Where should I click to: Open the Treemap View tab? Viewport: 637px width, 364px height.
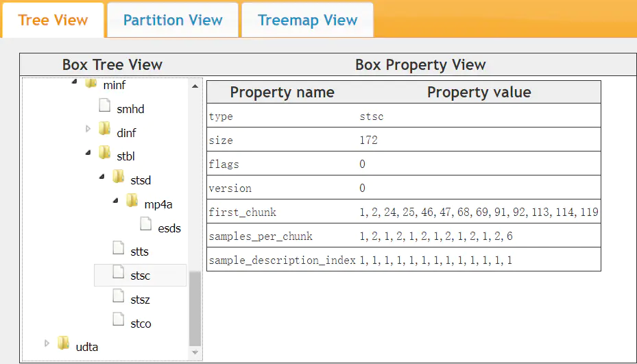308,20
